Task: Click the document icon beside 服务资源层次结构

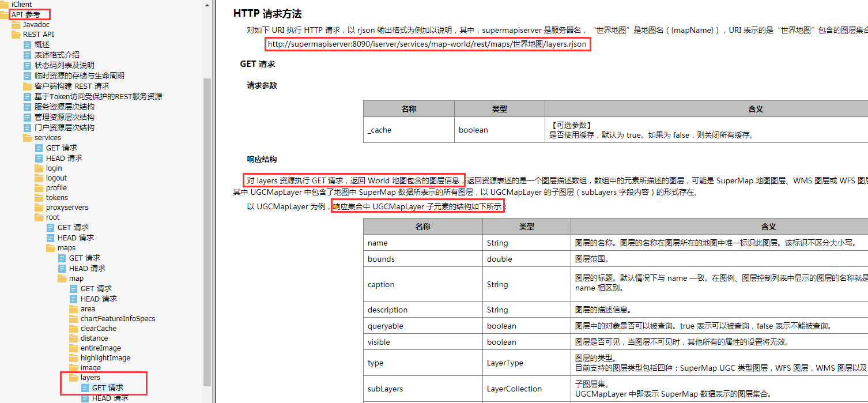Action: click(x=27, y=107)
